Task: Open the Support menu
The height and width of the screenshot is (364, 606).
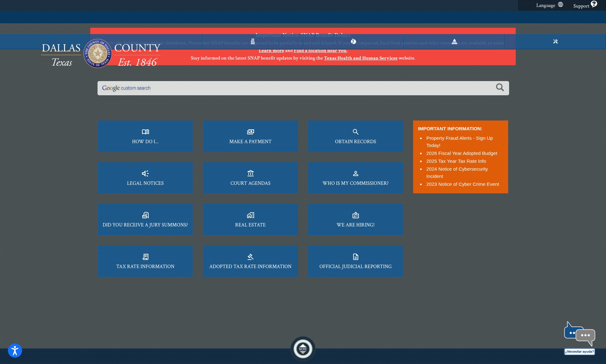Action: (585, 5)
